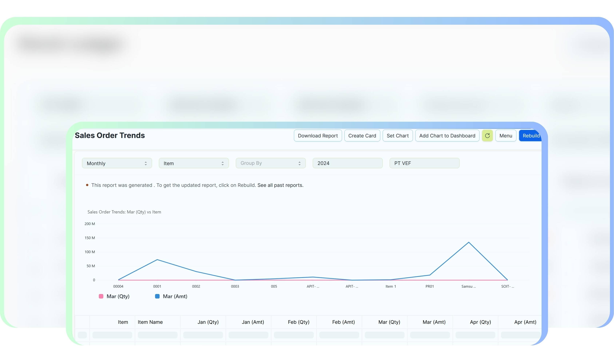The height and width of the screenshot is (364, 614).
Task: Open the Set Chart dialog
Action: coord(398,136)
